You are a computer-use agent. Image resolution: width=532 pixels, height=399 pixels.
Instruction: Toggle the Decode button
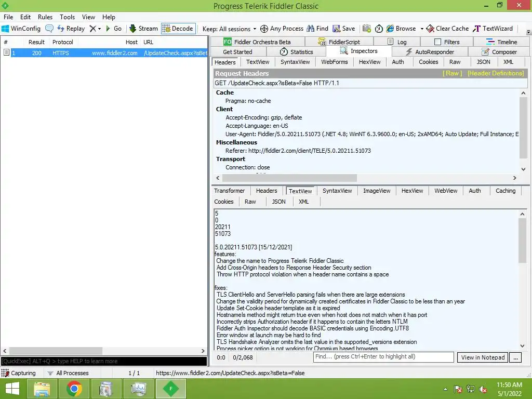tap(178, 29)
